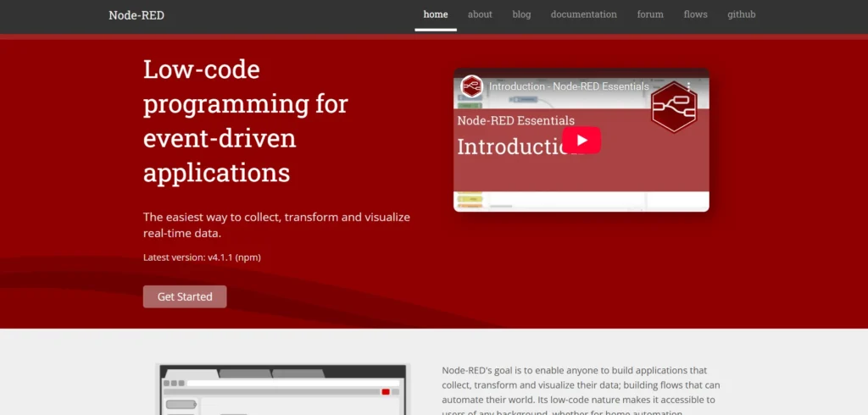The image size is (868, 415).
Task: Open the github nav link
Action: [x=741, y=15]
